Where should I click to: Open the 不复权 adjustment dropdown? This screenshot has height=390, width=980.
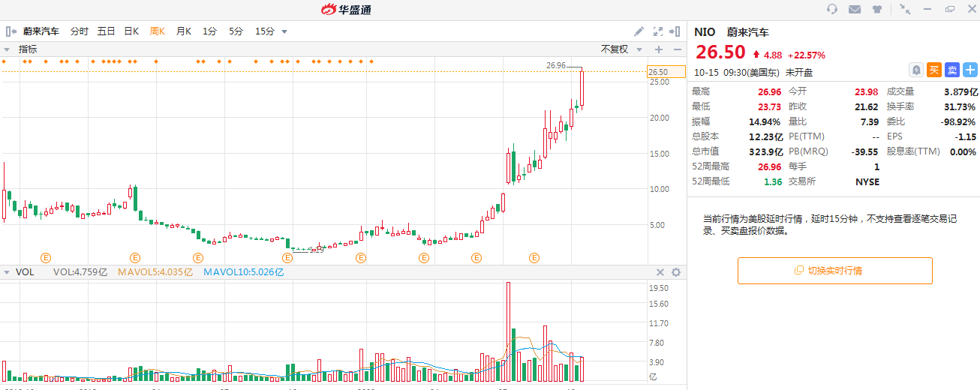621,49
